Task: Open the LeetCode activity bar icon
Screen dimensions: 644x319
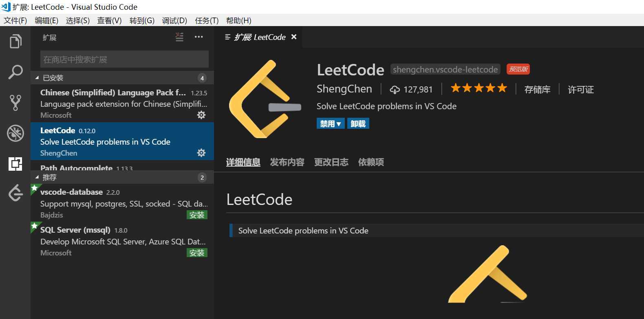Action: (x=15, y=193)
